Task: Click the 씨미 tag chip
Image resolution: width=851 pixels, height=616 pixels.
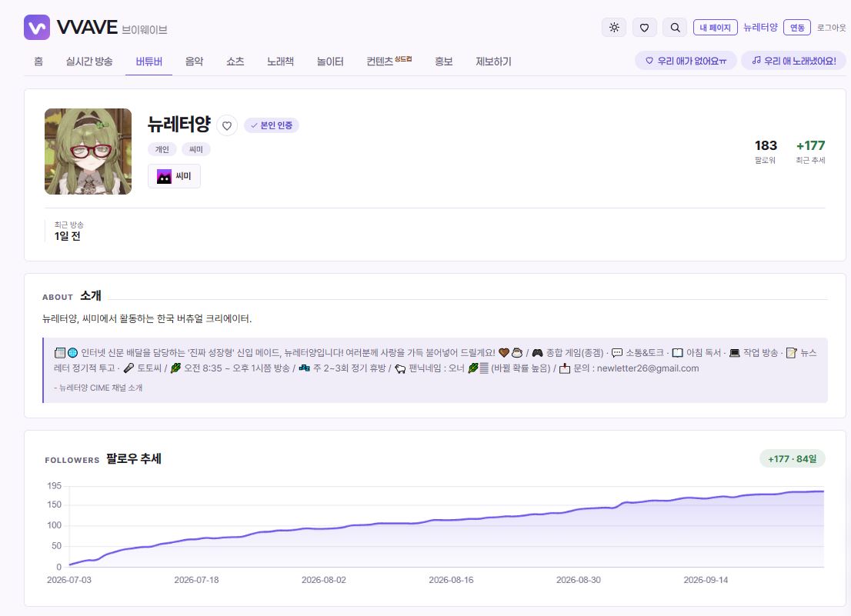Action: pyautogui.click(x=196, y=149)
